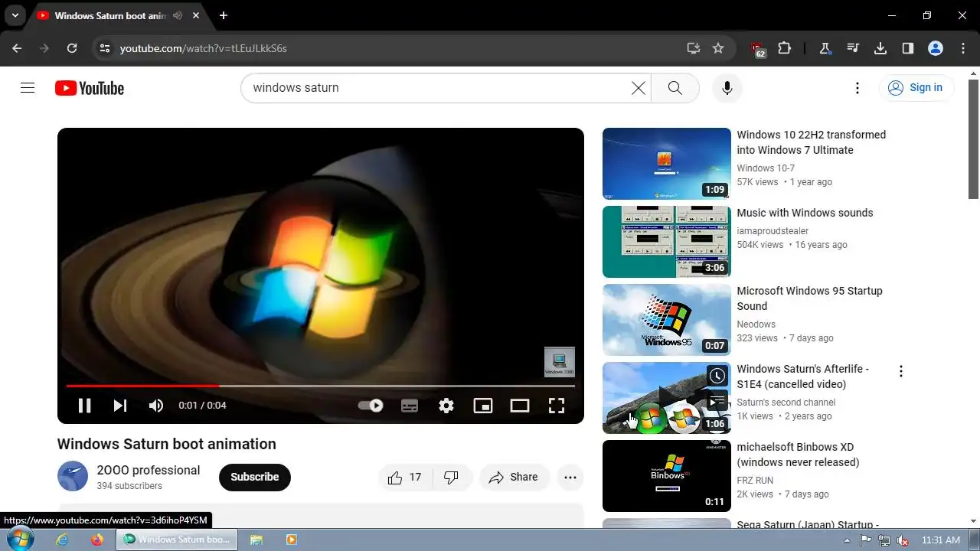Toggle the autoplay switch
This screenshot has width=980, height=551.
pos(371,406)
